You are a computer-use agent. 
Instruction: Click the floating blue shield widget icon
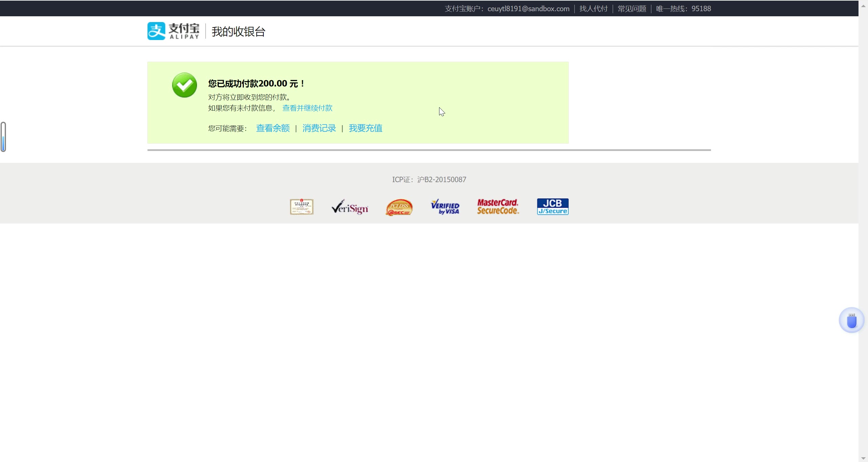point(851,320)
